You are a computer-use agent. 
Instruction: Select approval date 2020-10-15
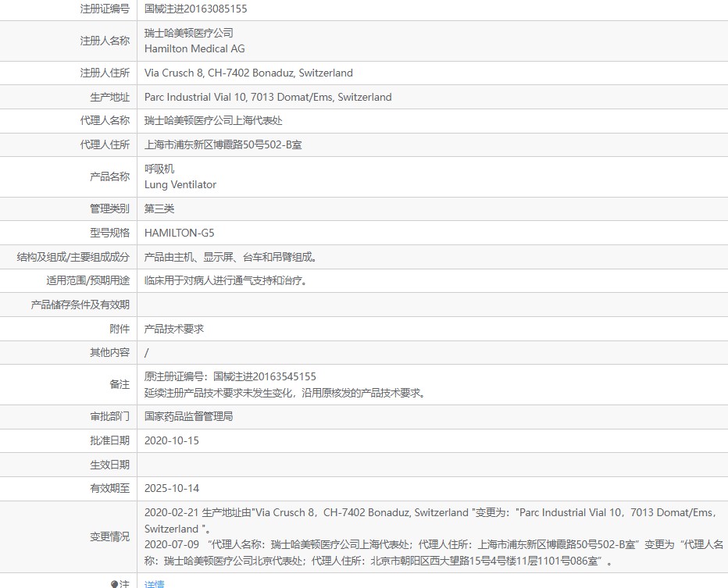[x=171, y=441]
